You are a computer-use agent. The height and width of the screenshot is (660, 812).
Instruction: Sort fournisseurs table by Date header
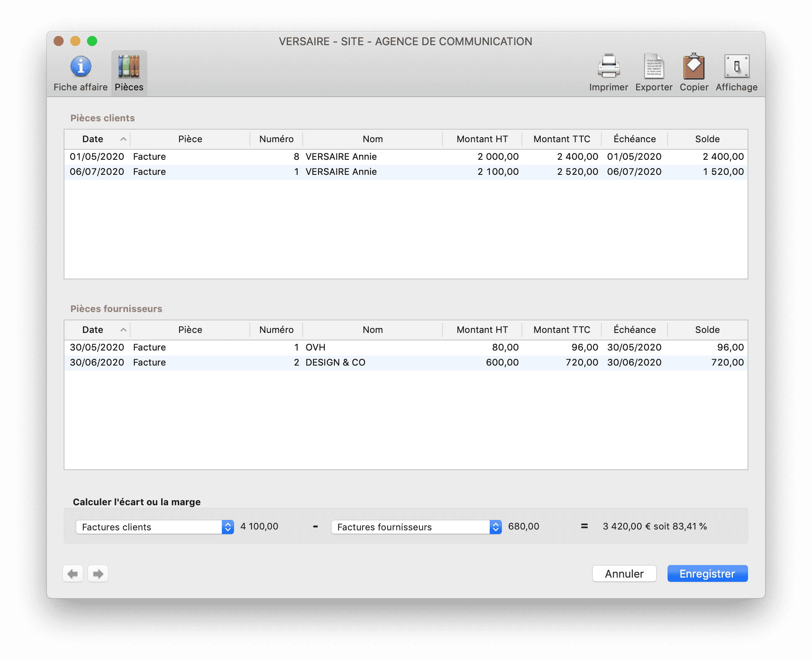[93, 330]
